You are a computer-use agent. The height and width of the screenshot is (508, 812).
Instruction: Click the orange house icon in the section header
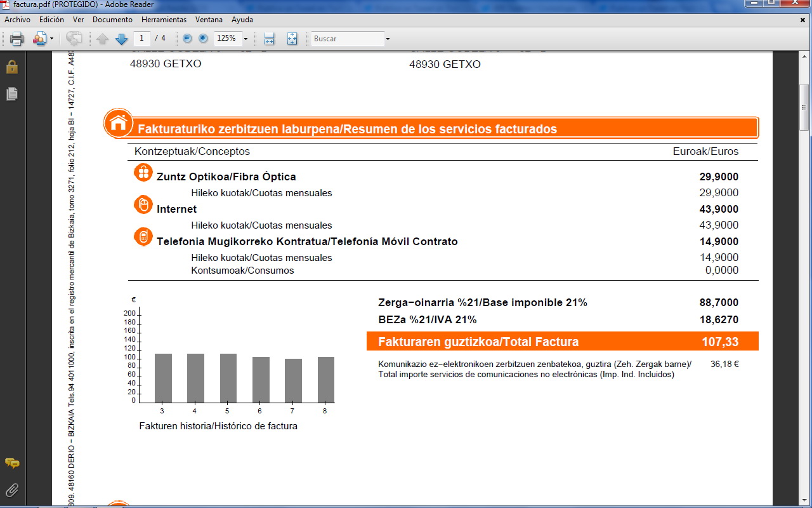[119, 123]
